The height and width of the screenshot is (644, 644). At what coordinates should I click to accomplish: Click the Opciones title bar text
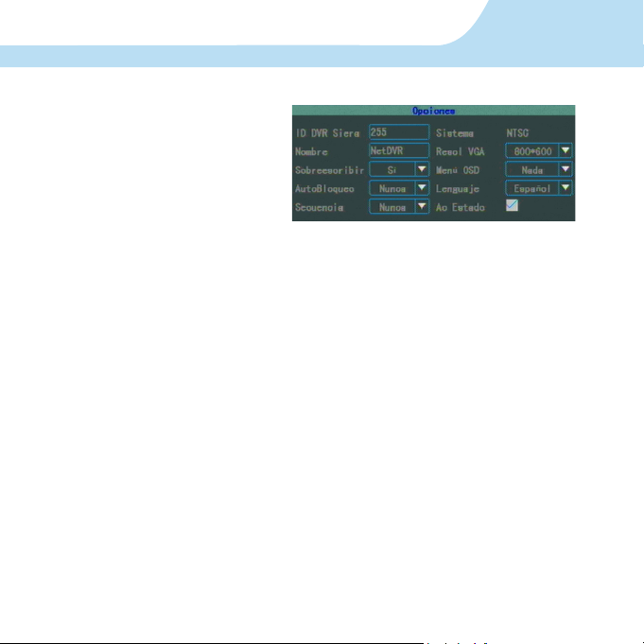coord(433,111)
